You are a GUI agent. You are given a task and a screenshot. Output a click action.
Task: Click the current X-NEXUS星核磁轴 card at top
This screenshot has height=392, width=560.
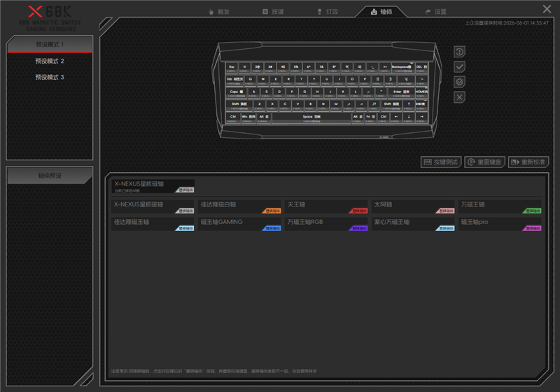(153, 186)
